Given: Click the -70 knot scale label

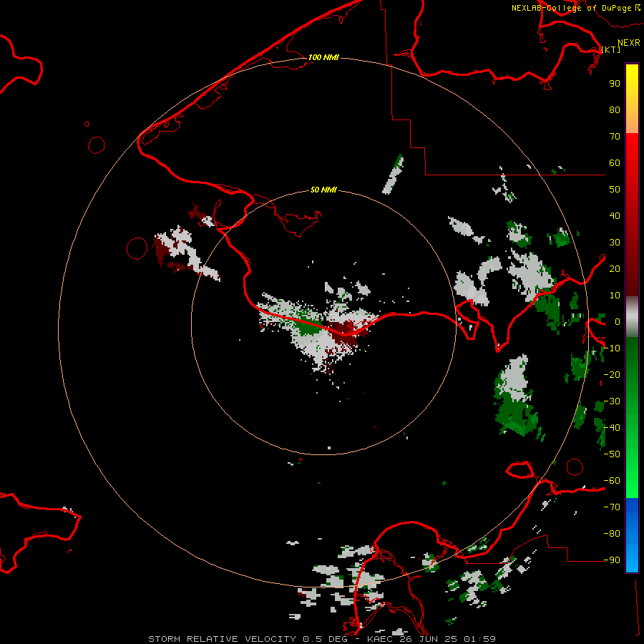Looking at the screenshot, I should pos(612,507).
